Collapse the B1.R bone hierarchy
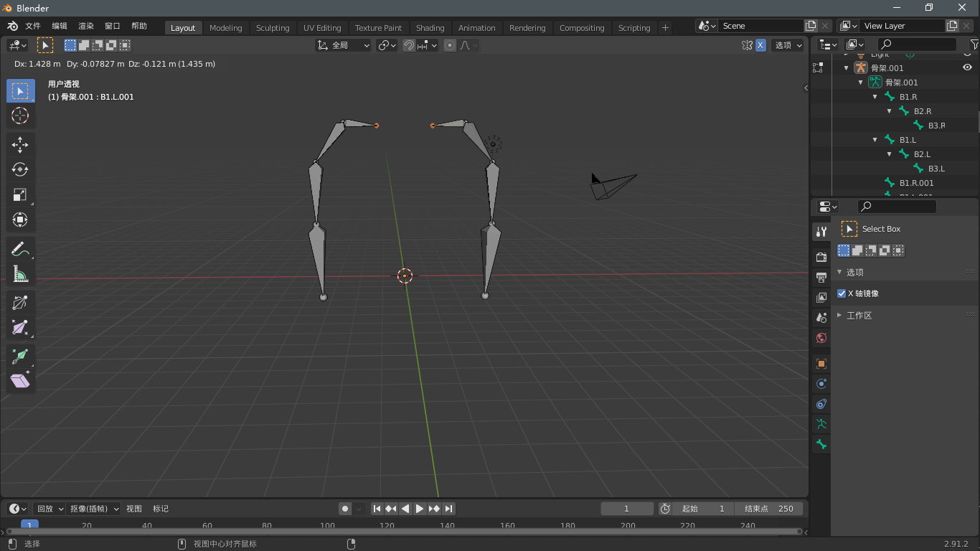980x551 pixels. 875,96
